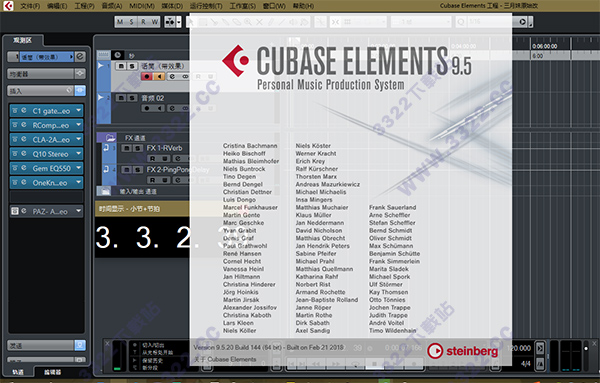Solo the FX 1-RVerb channel
600x383 pixels.
pos(138,148)
